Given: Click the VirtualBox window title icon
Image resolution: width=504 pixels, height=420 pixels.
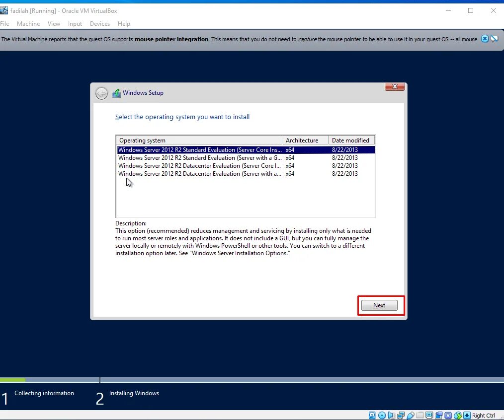Looking at the screenshot, I should [4, 10].
